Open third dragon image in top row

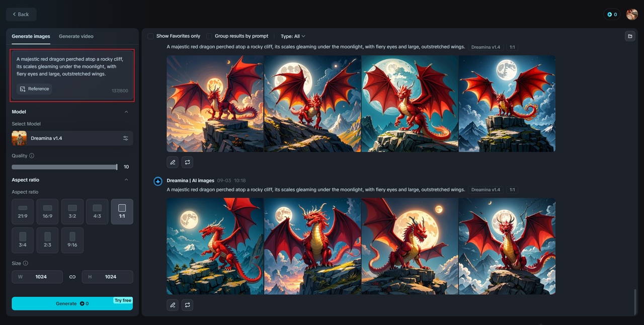tap(410, 104)
